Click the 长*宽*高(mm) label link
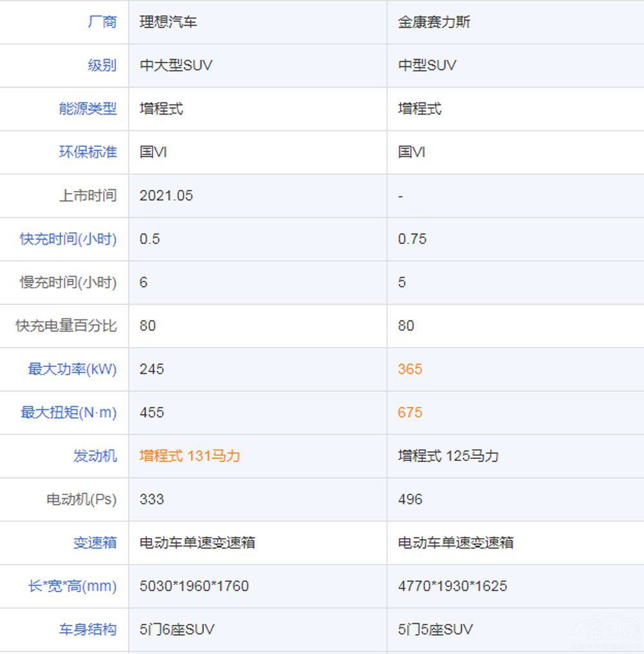 72,586
